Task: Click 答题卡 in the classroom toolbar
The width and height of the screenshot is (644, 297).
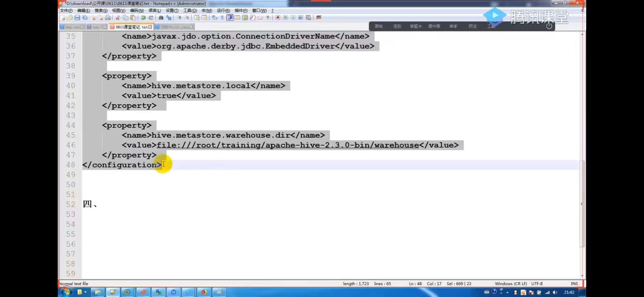Action: point(416,26)
